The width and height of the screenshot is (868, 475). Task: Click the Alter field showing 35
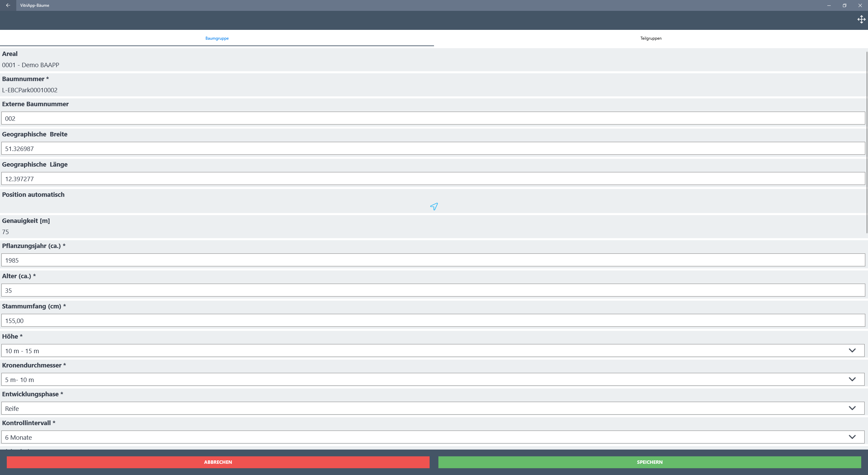pos(433,290)
